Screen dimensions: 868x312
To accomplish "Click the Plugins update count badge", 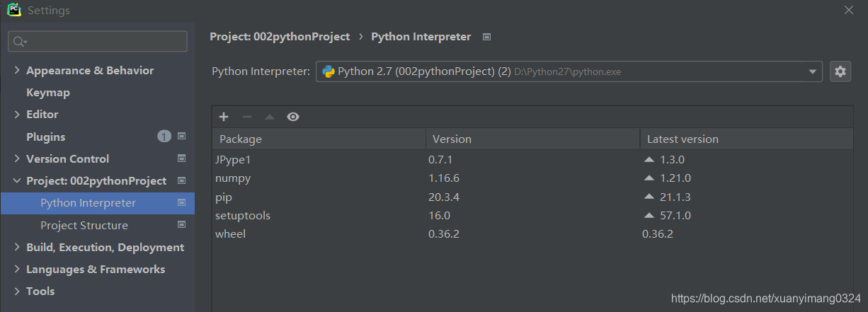I will [x=164, y=137].
